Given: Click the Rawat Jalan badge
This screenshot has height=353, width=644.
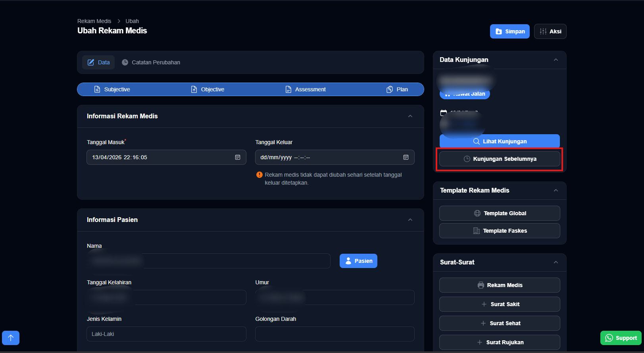Looking at the screenshot, I should coord(465,94).
